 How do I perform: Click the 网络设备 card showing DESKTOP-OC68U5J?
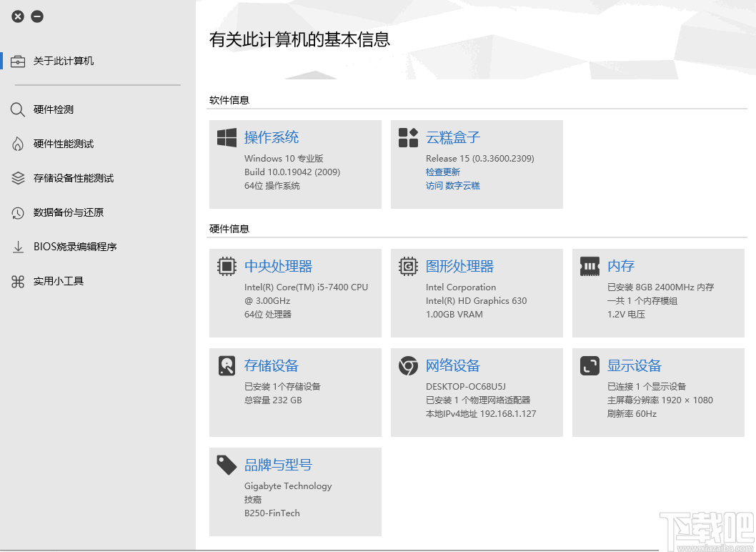click(x=477, y=392)
